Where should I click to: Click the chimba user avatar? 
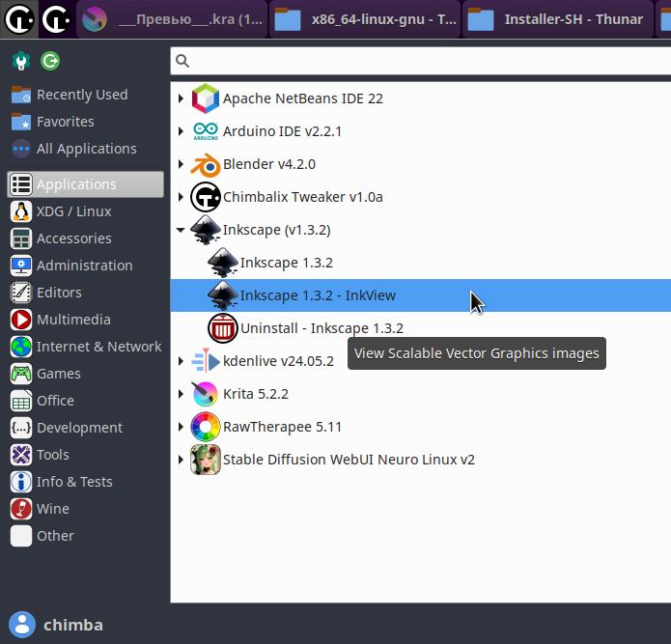point(22,625)
